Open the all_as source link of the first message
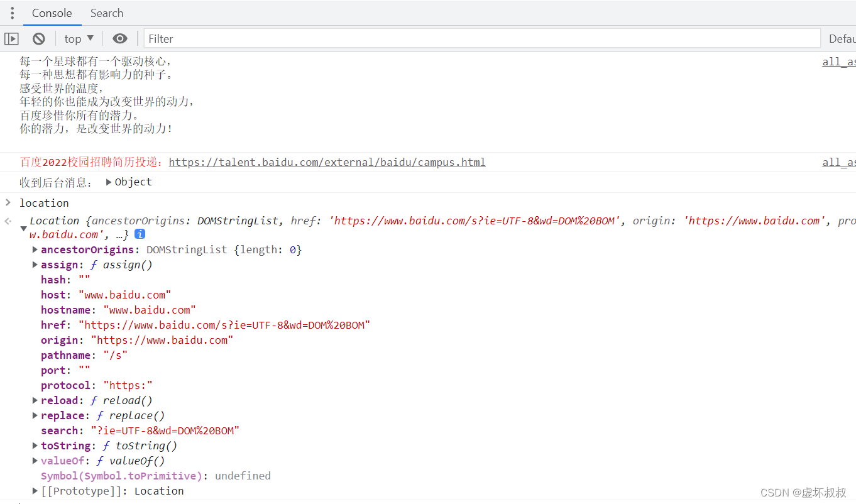The width and height of the screenshot is (856, 504). [839, 62]
